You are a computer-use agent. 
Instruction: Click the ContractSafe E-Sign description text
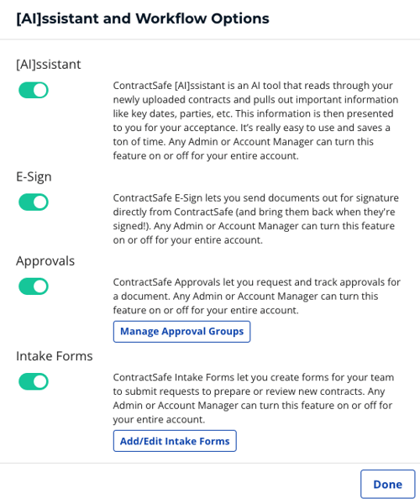(256, 219)
